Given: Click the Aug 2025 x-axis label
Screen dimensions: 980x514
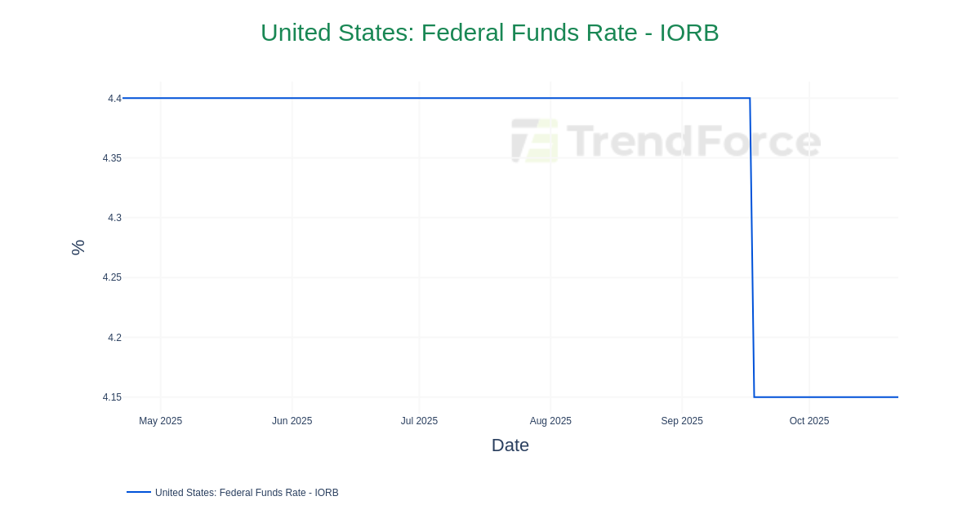Looking at the screenshot, I should pyautogui.click(x=550, y=421).
